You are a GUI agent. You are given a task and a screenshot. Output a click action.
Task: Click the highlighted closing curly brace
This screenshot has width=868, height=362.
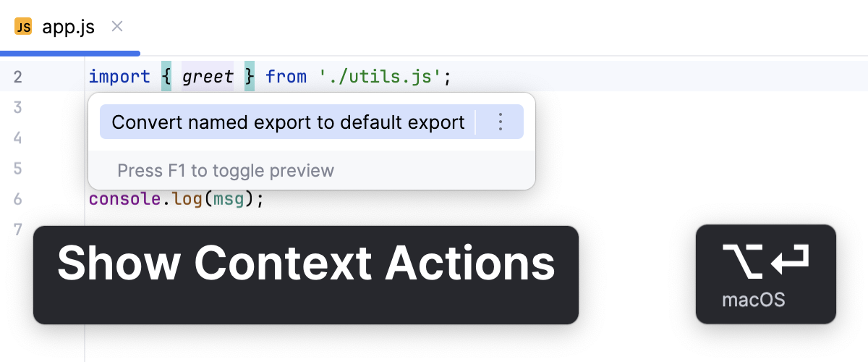250,77
